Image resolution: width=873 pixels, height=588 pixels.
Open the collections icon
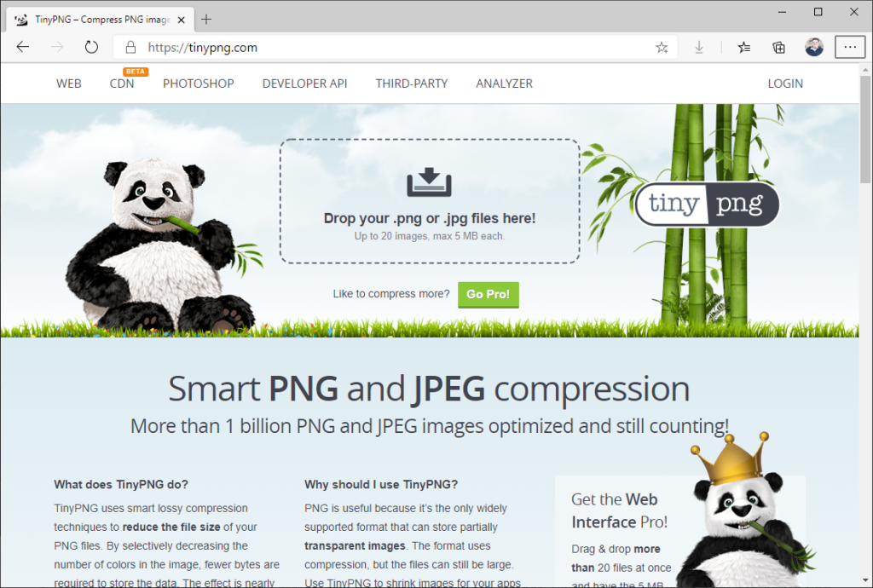coord(779,48)
